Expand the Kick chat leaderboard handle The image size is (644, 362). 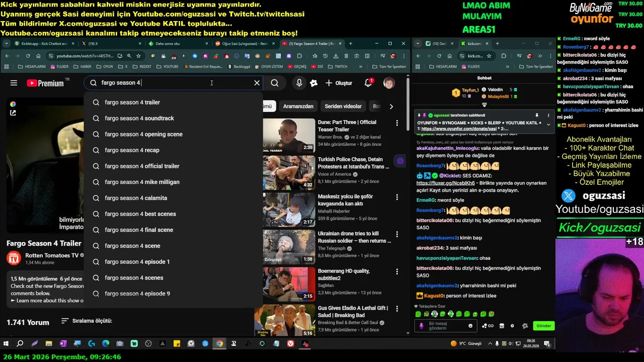coord(484,105)
